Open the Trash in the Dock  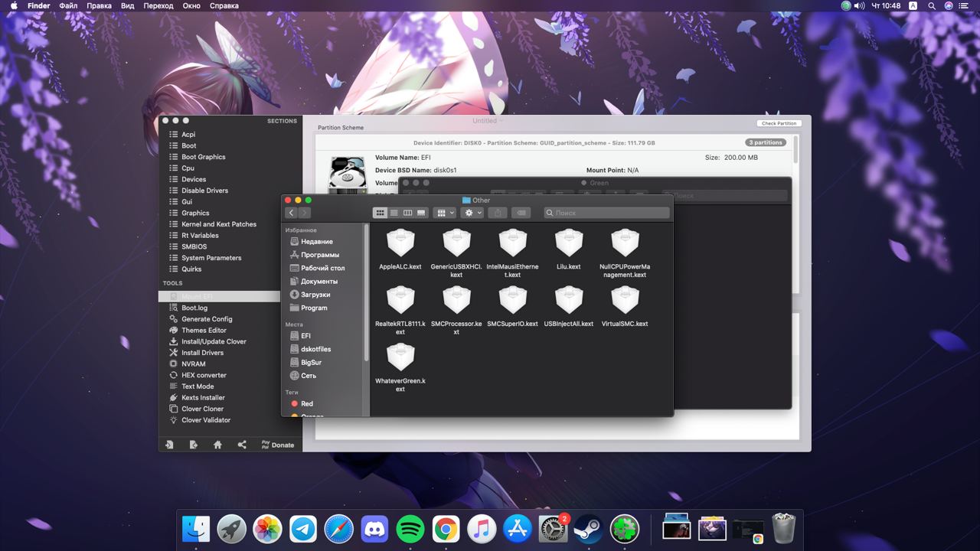coord(784,528)
